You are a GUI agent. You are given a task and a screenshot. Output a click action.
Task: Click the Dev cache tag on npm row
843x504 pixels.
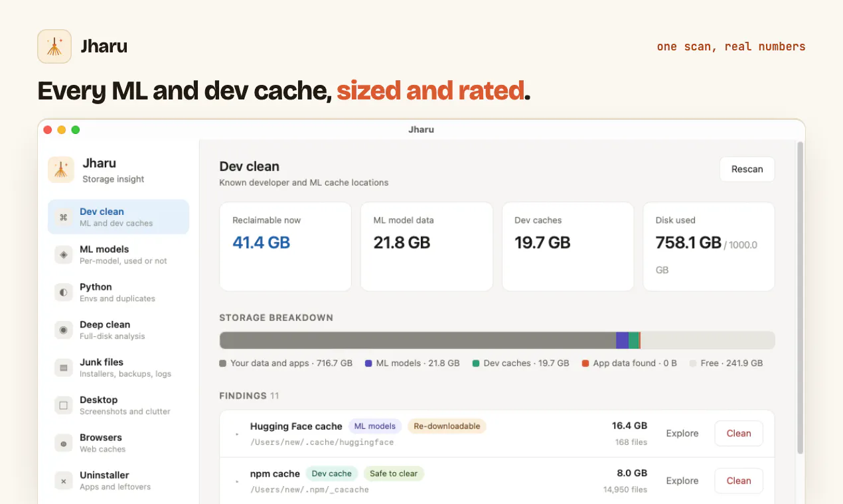[332, 473]
